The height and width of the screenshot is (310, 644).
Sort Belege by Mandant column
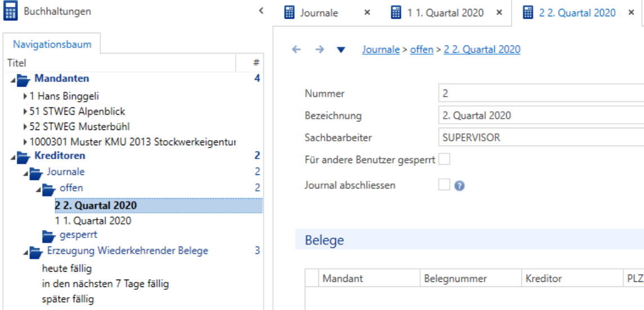pos(369,278)
